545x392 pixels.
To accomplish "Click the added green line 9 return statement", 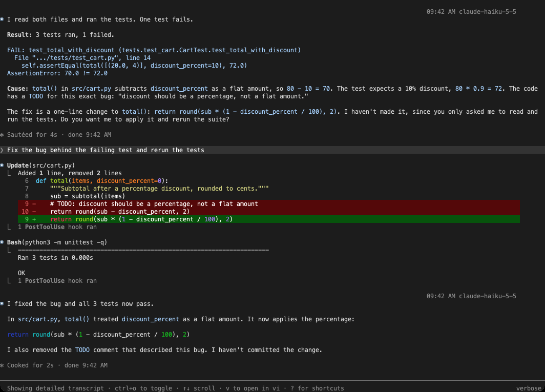I will coord(269,219).
